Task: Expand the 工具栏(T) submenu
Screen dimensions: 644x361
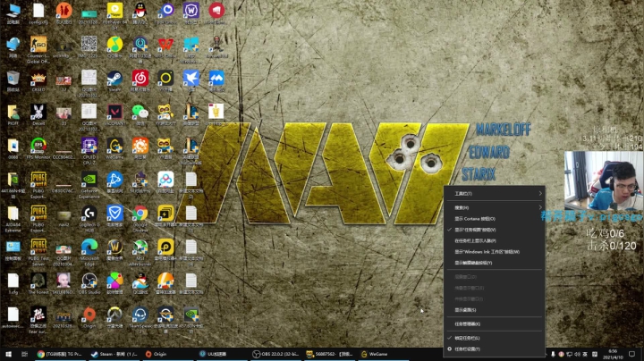Action: [x=494, y=193]
